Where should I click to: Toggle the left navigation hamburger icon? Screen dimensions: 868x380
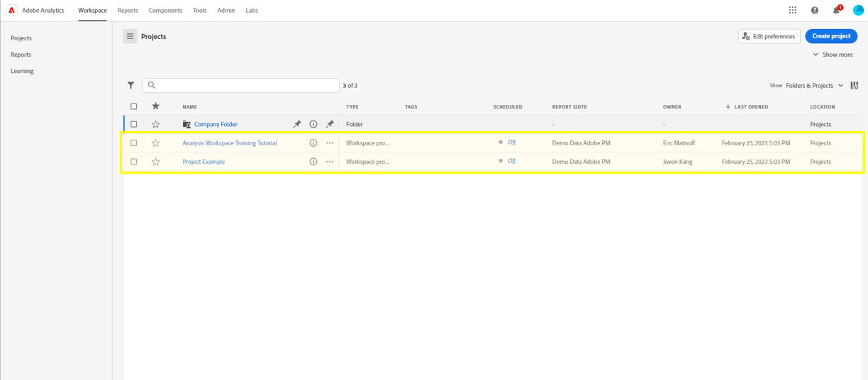pyautogui.click(x=130, y=36)
